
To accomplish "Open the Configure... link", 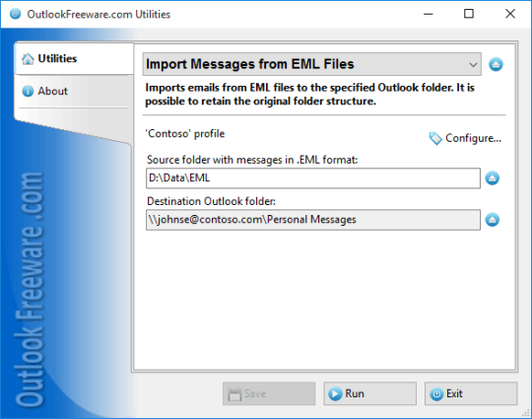I will 465,138.
